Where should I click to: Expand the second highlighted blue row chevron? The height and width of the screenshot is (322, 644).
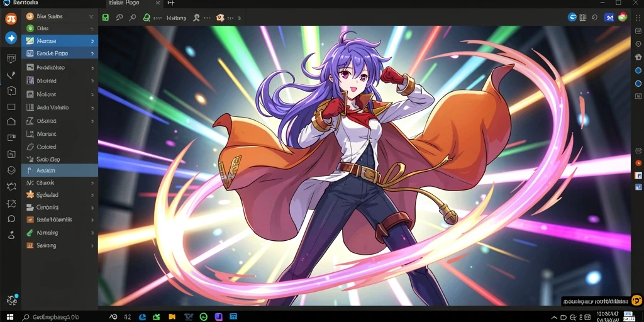[92, 53]
